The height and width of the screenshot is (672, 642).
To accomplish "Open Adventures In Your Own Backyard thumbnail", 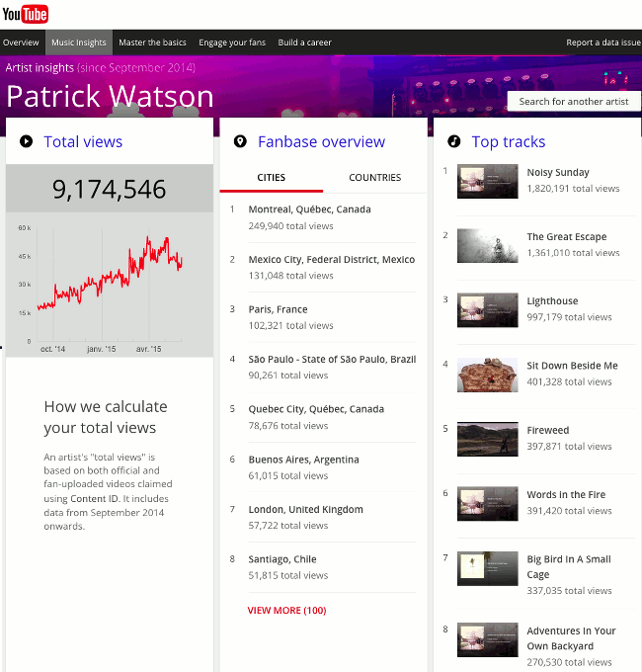I will coord(487,639).
